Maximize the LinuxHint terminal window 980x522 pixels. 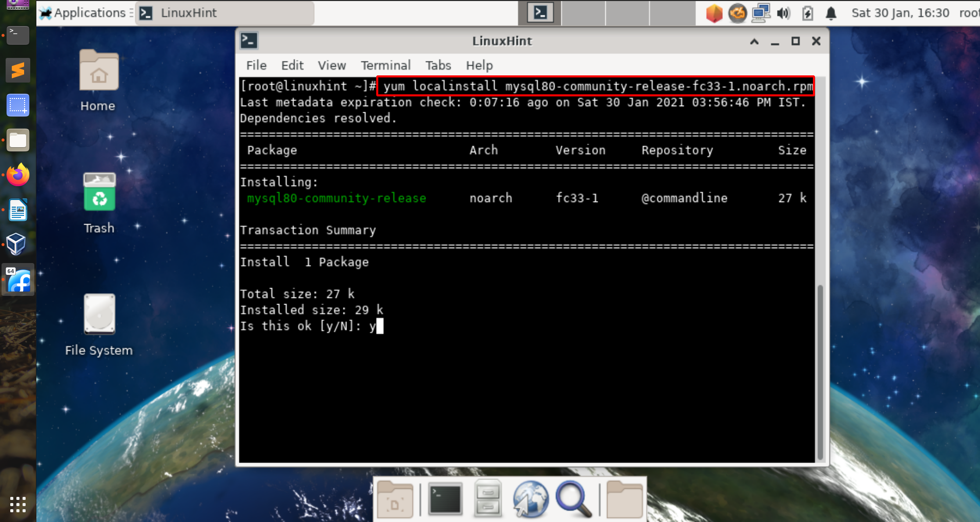[x=795, y=42]
